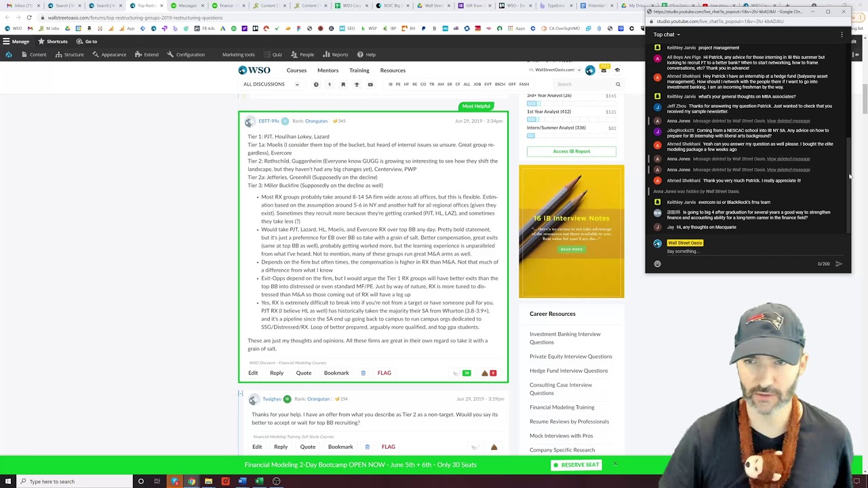The image size is (868, 488).
Task: Open Cortana circle on the taskbar
Action: 140,481
